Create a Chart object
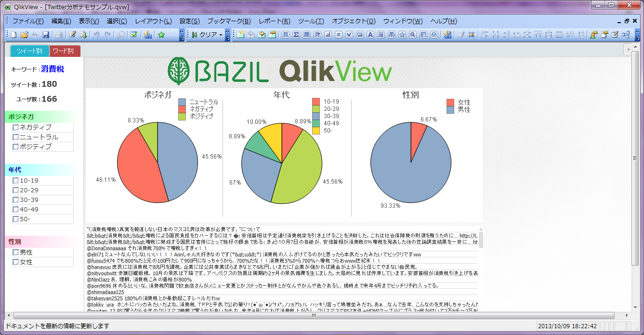This screenshot has width=644, height=335. tap(328, 35)
